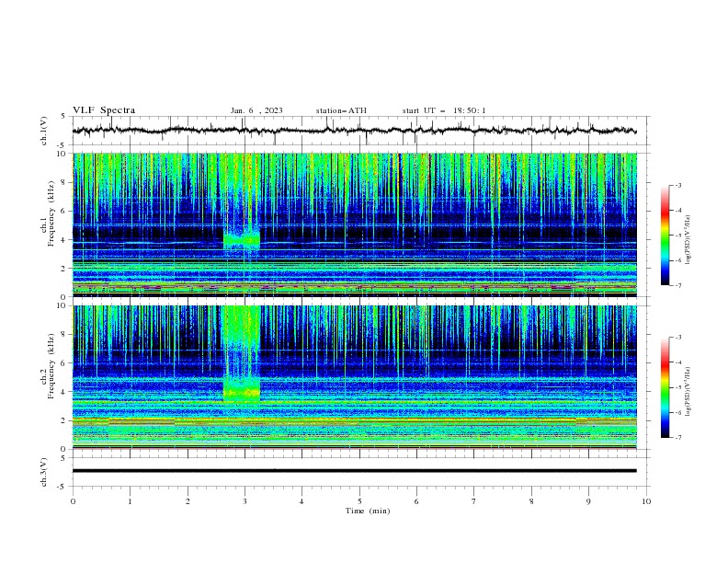Click the ch.1 waveform trace panel
Viewport: 728px width, 563px height.
point(360,131)
